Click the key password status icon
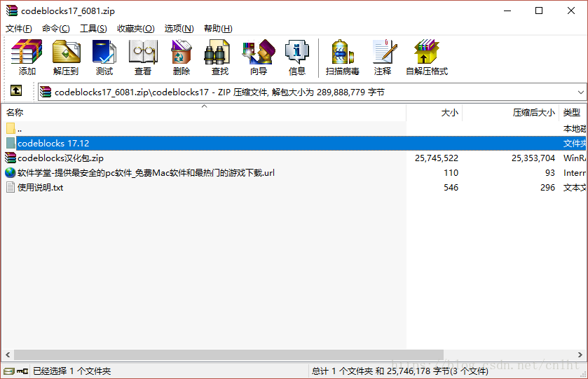588x379 pixels. pyautogui.click(x=22, y=371)
